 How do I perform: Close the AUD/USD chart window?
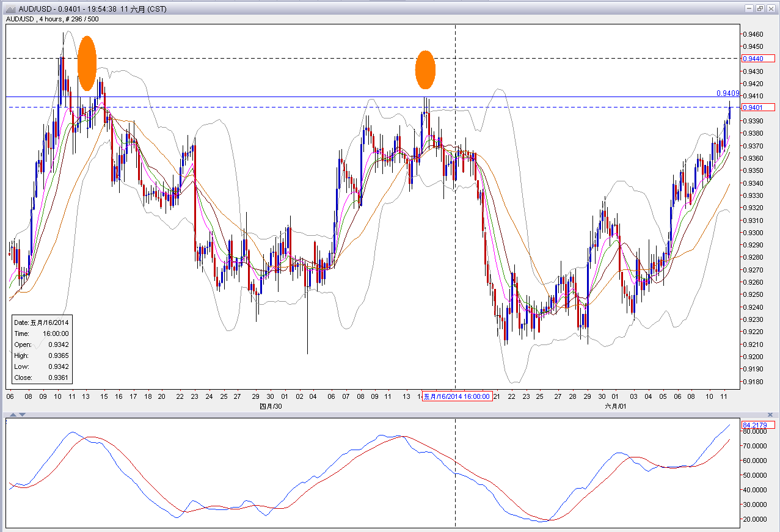click(770, 9)
